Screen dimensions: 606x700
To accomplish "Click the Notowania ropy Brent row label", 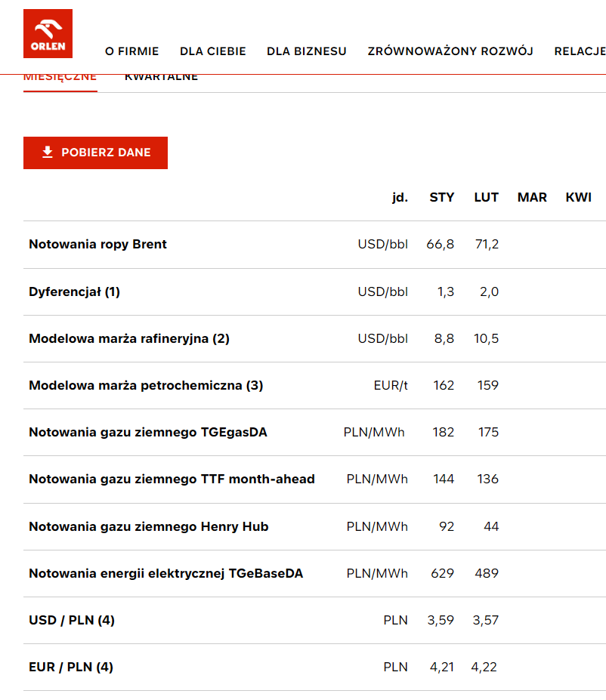I will tap(97, 244).
